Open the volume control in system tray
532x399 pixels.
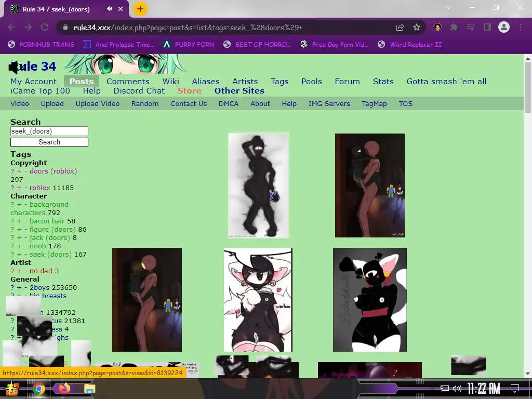click(457, 389)
